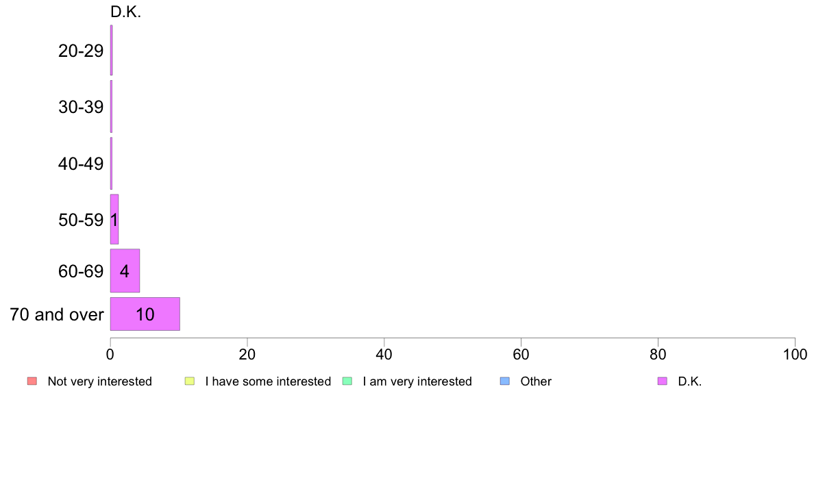Select the 70 and over bar

point(145,314)
